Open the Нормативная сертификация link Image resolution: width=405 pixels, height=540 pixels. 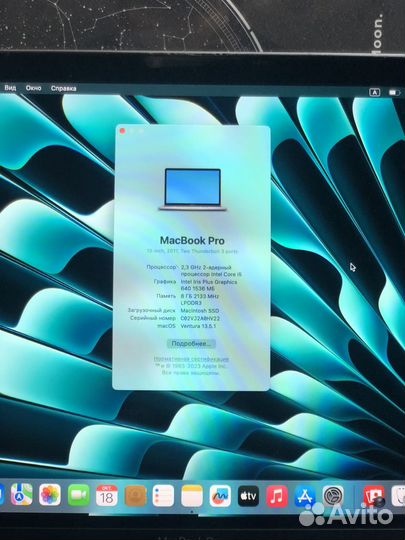click(191, 359)
